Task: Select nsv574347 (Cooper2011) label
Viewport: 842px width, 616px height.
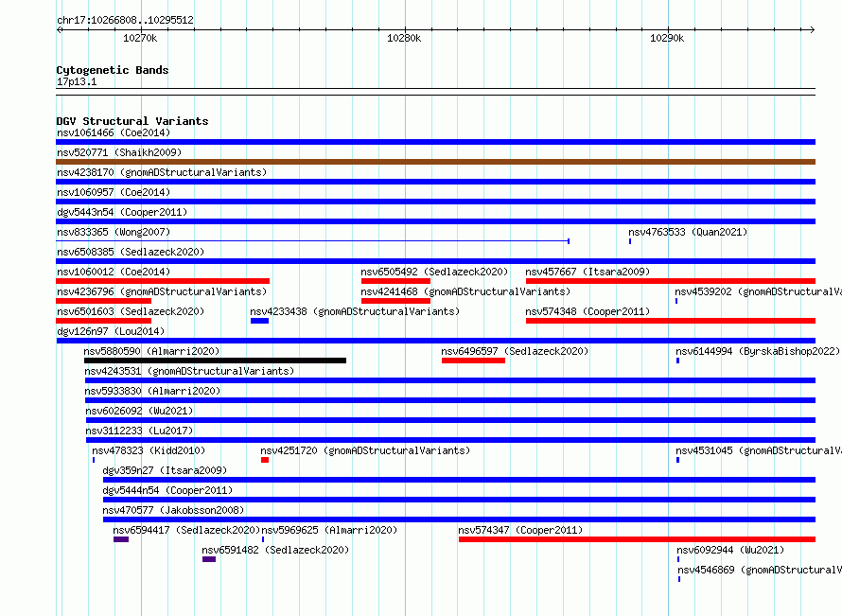Action: tap(520, 530)
